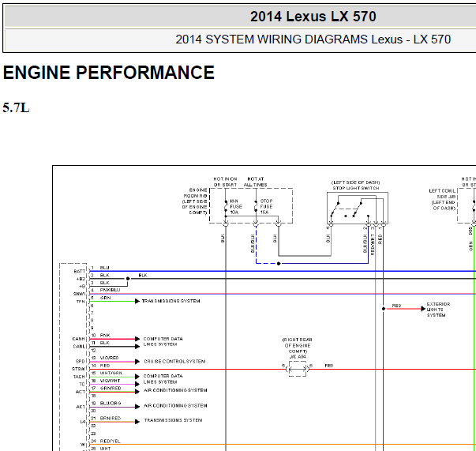The width and height of the screenshot is (476, 451).
Task: Click the "EXTERIOR LIGHTS SYSTEM" reference
Action: tap(438, 310)
